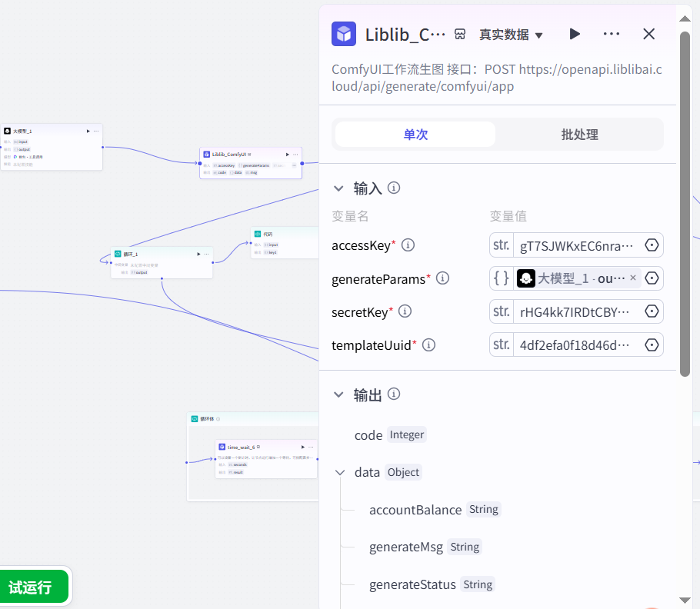700x609 pixels.
Task: Run the Liblib_ComfyUI canvas node
Action: click(x=287, y=155)
